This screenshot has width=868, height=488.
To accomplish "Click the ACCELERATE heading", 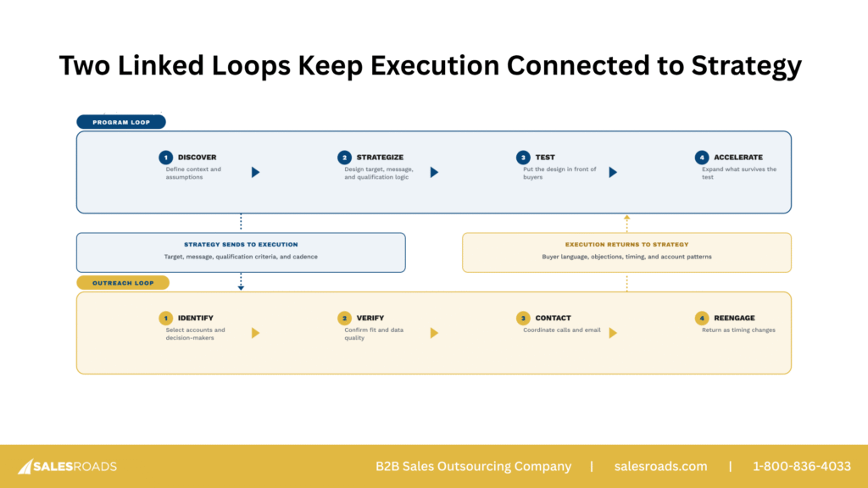I will [738, 157].
